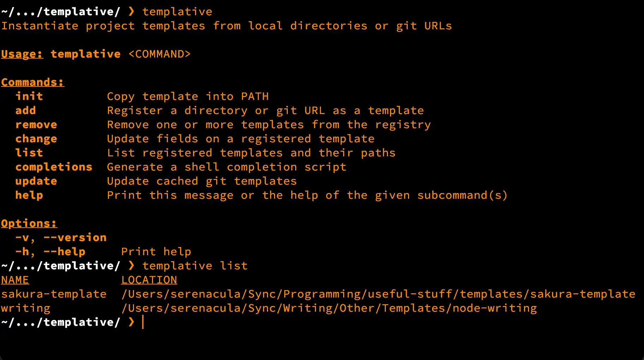
Task: Click the sakura-template directory path
Action: point(378,294)
